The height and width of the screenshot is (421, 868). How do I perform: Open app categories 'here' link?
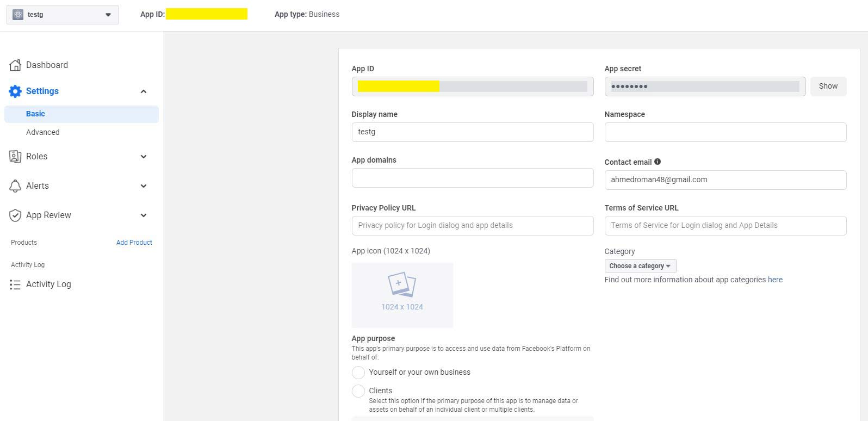(775, 280)
